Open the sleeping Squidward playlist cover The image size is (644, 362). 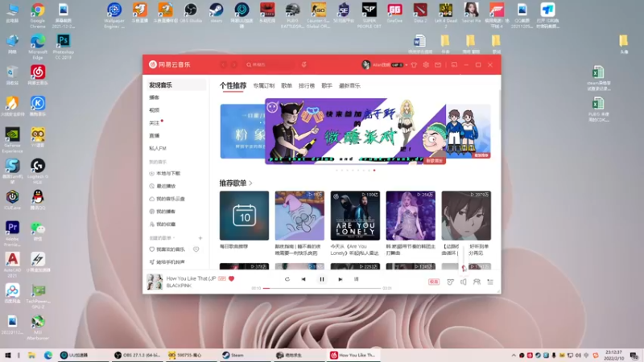pyautogui.click(x=299, y=216)
